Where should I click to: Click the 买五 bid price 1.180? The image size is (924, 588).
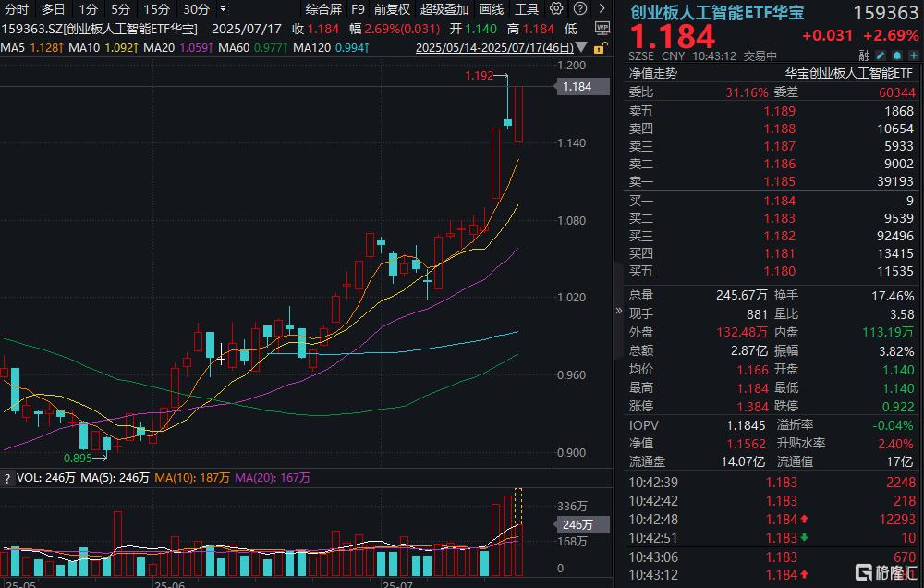point(780,271)
